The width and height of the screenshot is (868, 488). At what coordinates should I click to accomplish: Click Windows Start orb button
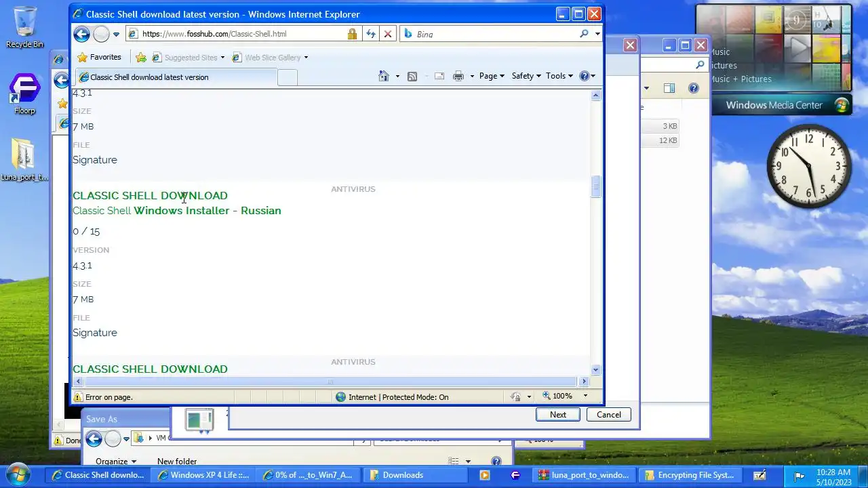click(x=18, y=474)
